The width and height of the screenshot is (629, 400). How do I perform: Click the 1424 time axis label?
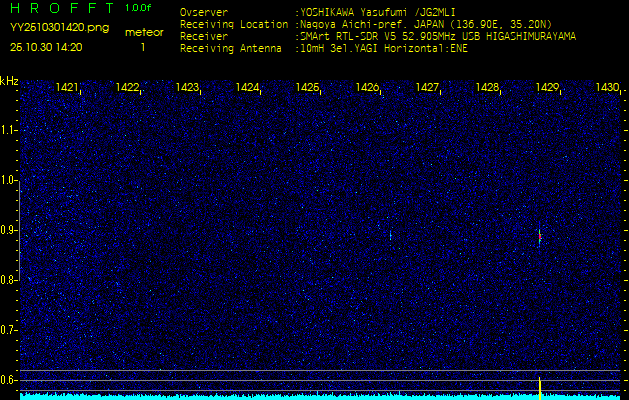point(247,87)
